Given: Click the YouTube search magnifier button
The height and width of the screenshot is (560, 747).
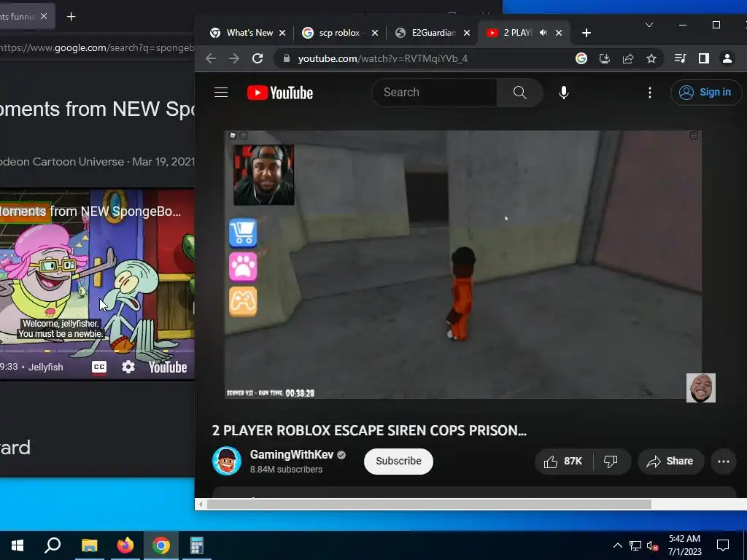Looking at the screenshot, I should (x=519, y=93).
